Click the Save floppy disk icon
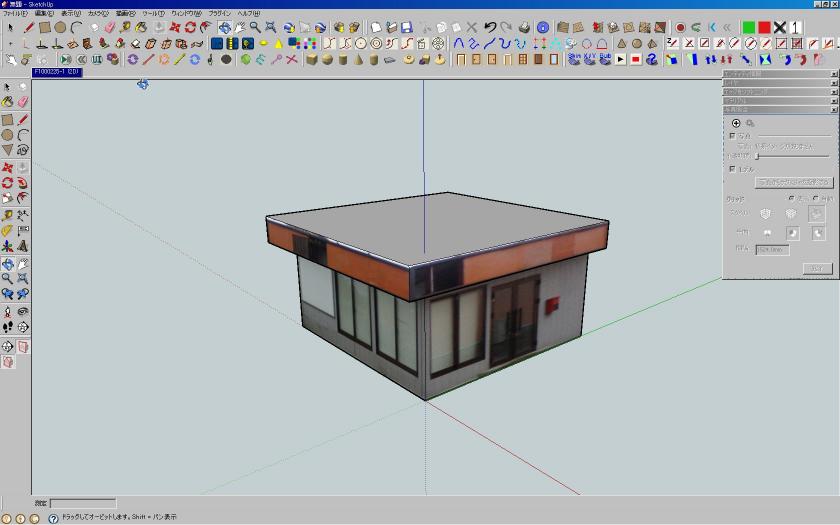This screenshot has height=525, width=840. coord(407,27)
